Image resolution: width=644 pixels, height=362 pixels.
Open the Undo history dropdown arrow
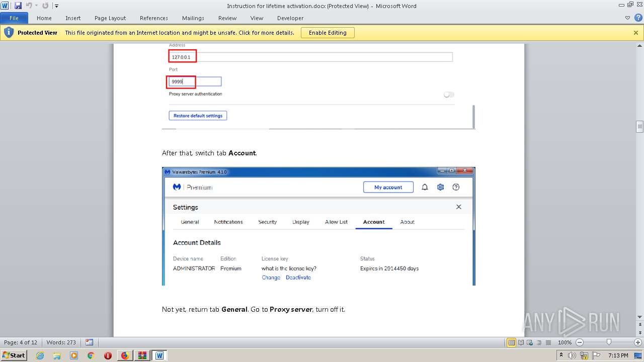(36, 6)
